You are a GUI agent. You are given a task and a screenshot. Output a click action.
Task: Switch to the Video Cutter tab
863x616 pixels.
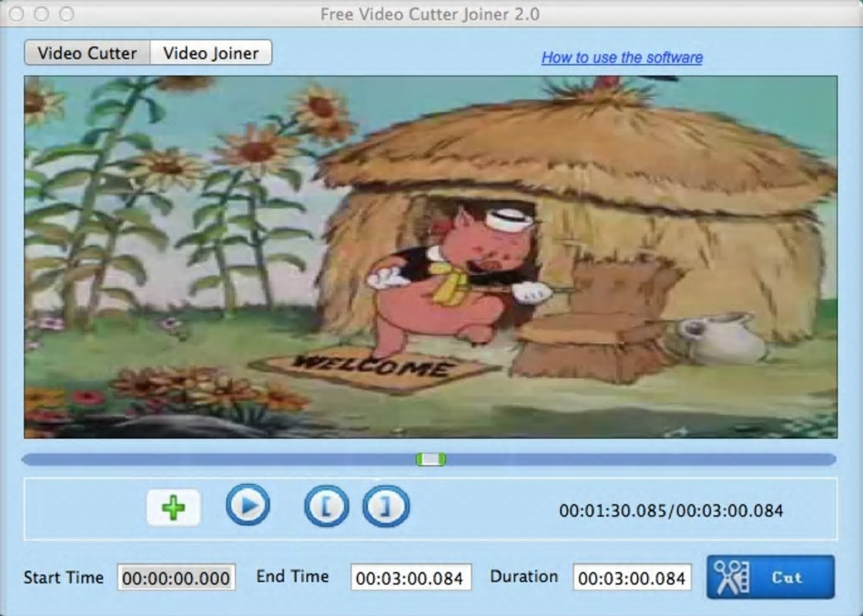point(87,52)
